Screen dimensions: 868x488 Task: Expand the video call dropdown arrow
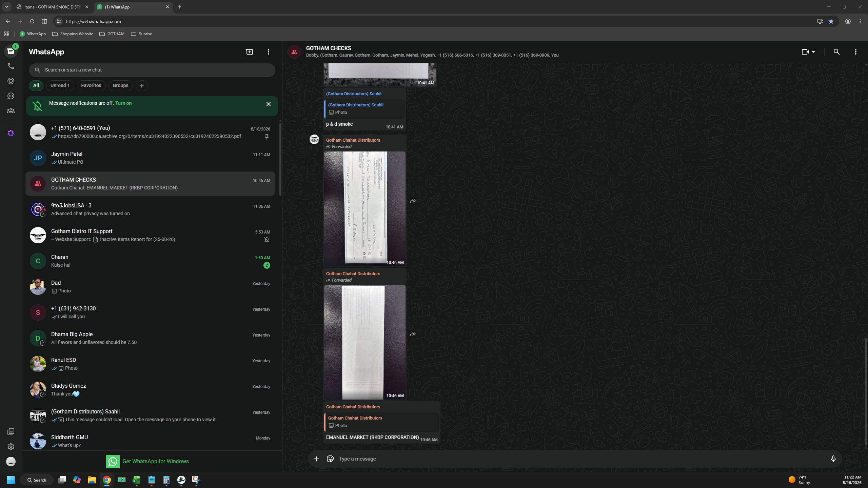tap(813, 52)
